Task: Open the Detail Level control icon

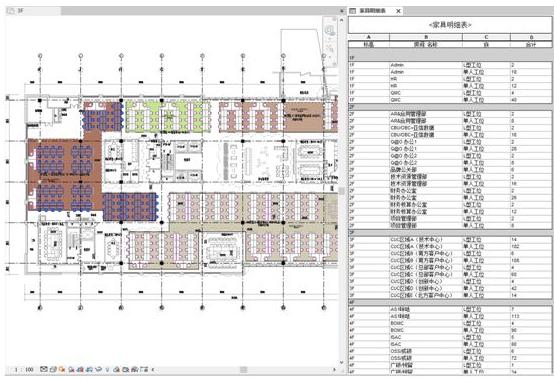Action: pyautogui.click(x=43, y=369)
